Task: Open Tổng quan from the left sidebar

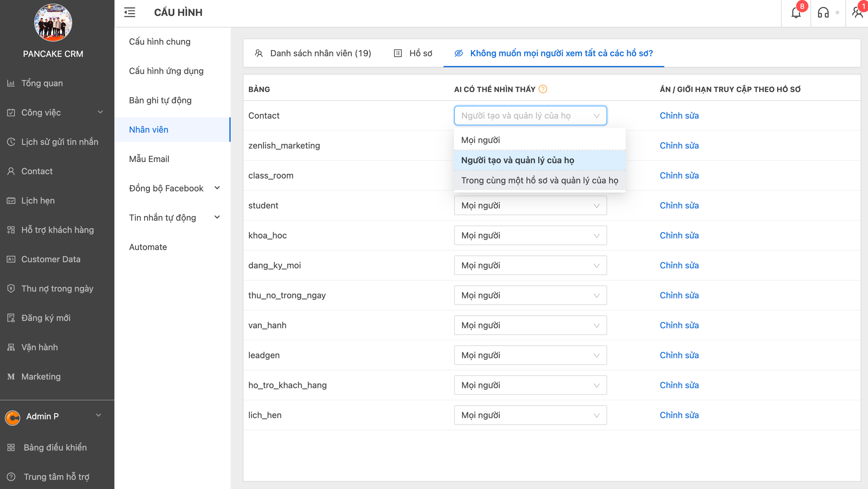Action: click(x=42, y=83)
